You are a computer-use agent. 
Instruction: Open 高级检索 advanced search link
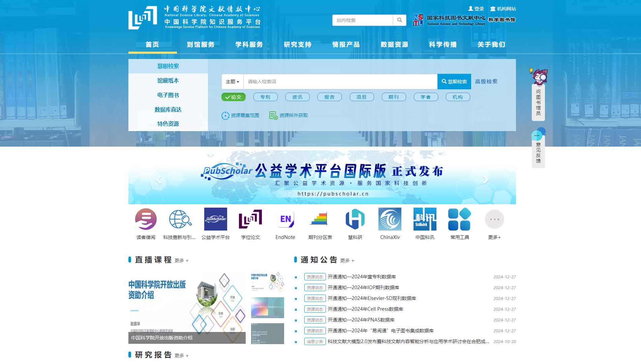click(x=486, y=82)
